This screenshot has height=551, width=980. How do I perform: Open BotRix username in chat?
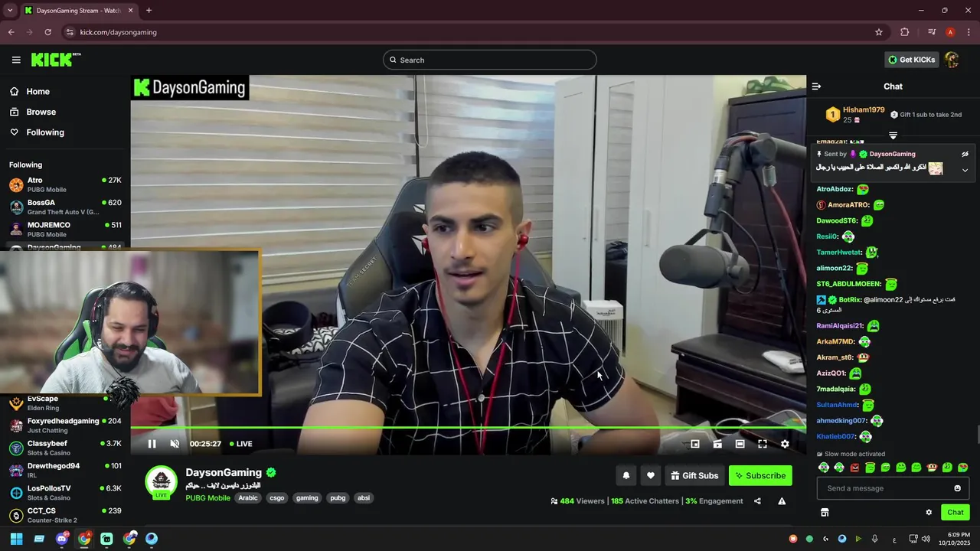[x=850, y=300]
